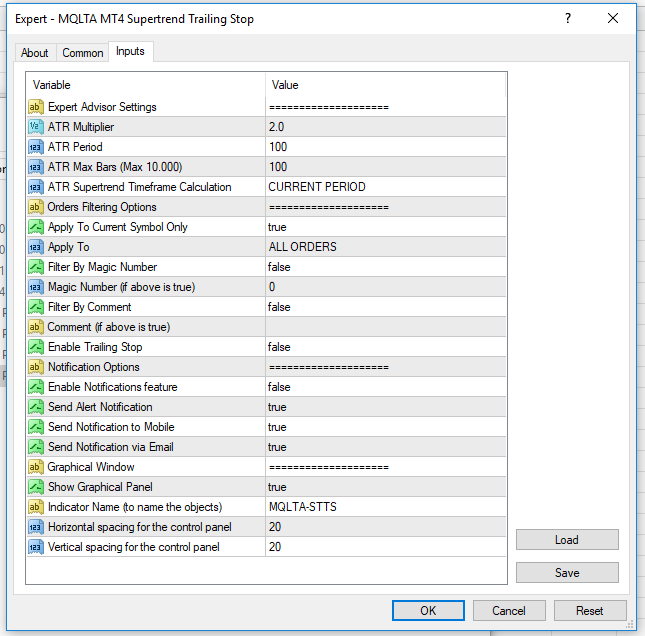Image resolution: width=645 pixels, height=636 pixels.
Task: Click bool icon beside Send Notification via Email
Action: point(36,447)
